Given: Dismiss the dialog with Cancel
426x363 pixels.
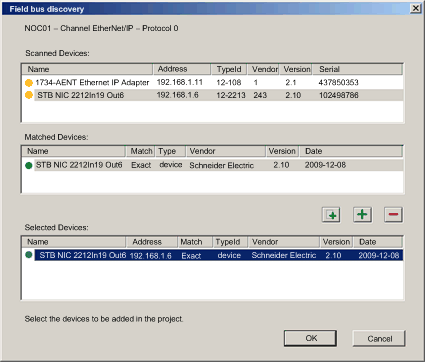Looking at the screenshot, I should (379, 339).
